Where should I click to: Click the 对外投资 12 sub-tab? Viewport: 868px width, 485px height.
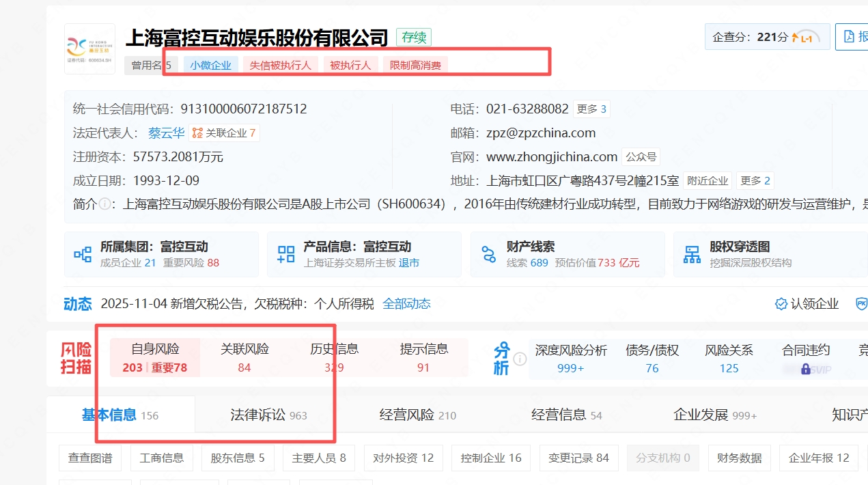[403, 458]
